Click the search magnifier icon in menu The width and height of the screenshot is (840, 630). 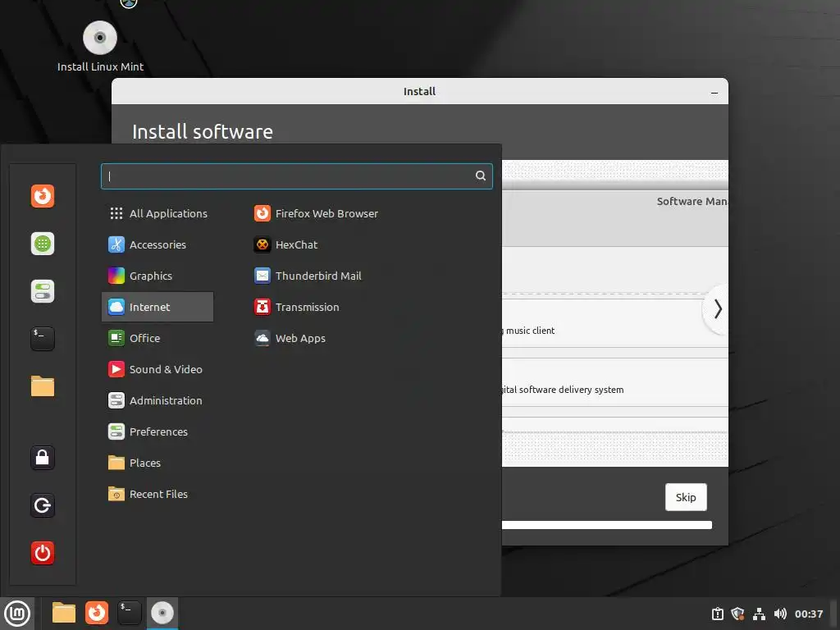481,176
